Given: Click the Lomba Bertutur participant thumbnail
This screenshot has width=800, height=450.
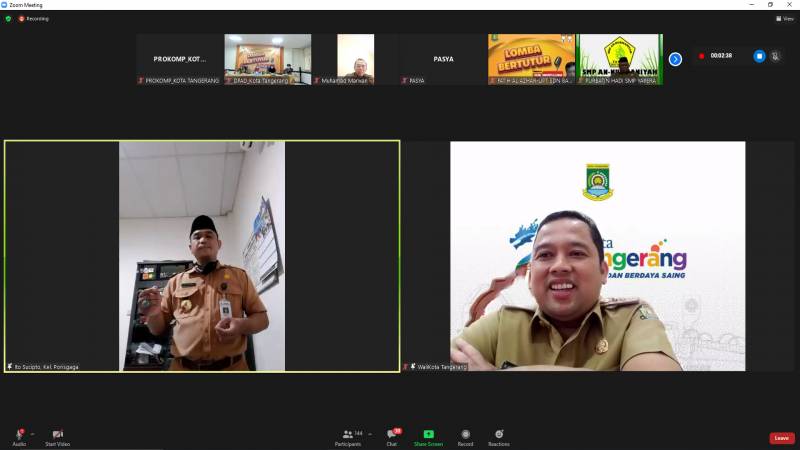Looking at the screenshot, I should [531, 59].
